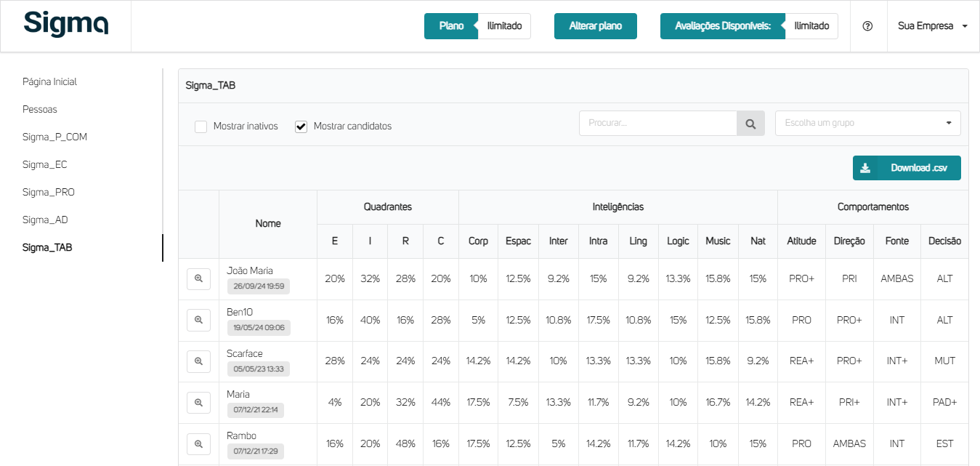Open the help question mark icon
The height and width of the screenshot is (466, 980).
coord(867,26)
